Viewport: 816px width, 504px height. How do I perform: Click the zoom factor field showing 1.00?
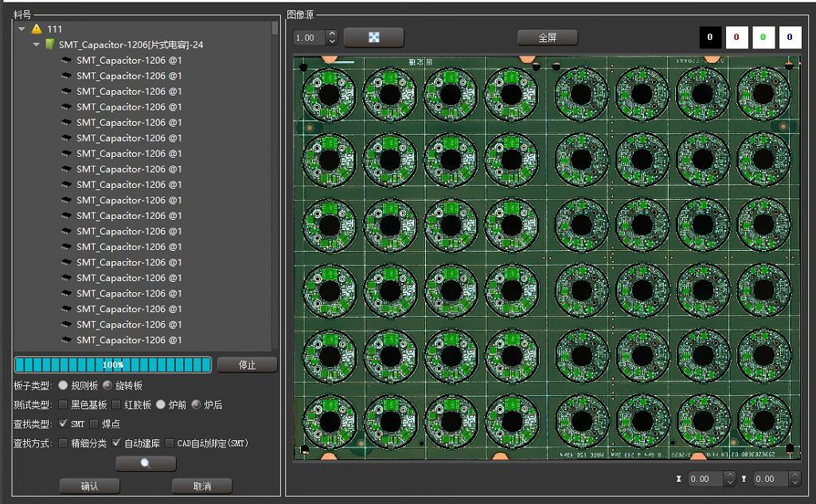[310, 37]
